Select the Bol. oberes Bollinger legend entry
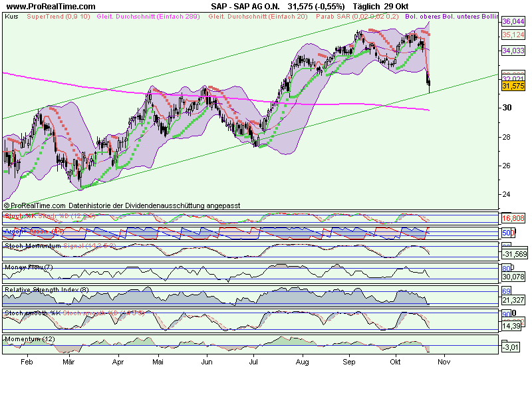 point(452,16)
